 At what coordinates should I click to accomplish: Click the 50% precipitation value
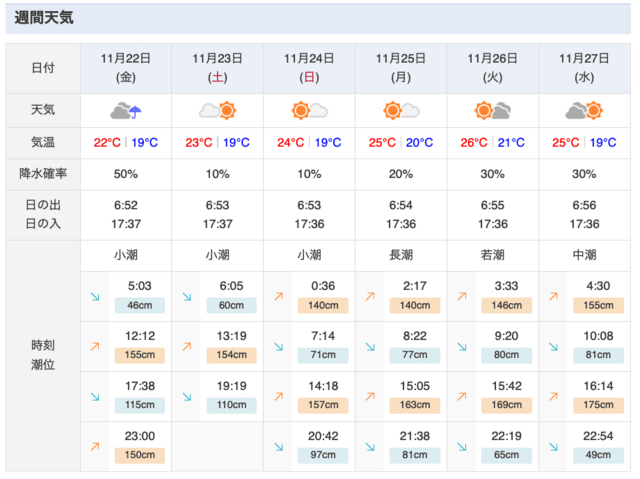pos(126,174)
